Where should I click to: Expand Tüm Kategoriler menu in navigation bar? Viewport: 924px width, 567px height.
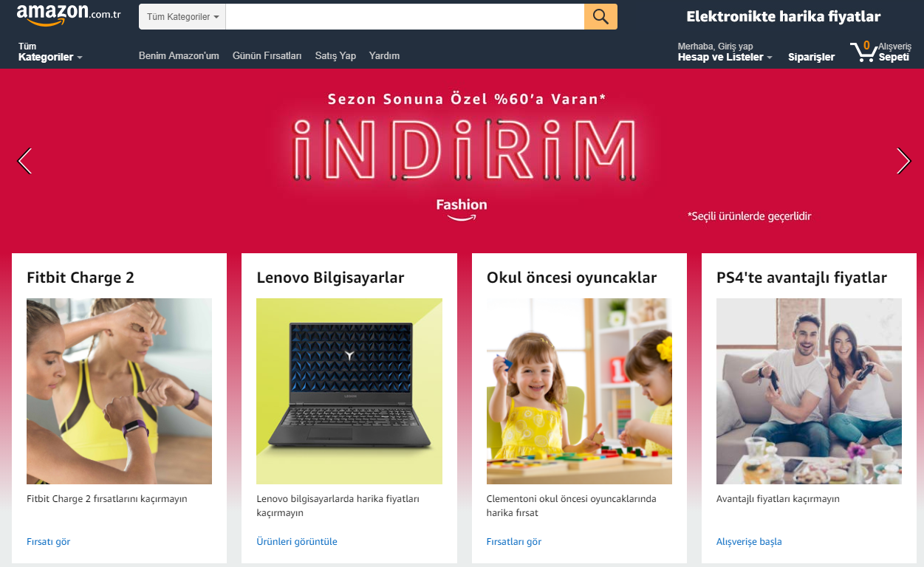click(x=50, y=52)
